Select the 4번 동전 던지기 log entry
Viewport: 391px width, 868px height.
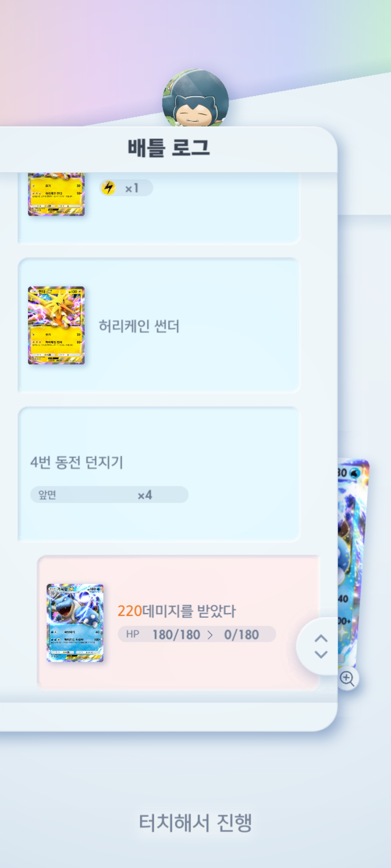pyautogui.click(x=159, y=474)
